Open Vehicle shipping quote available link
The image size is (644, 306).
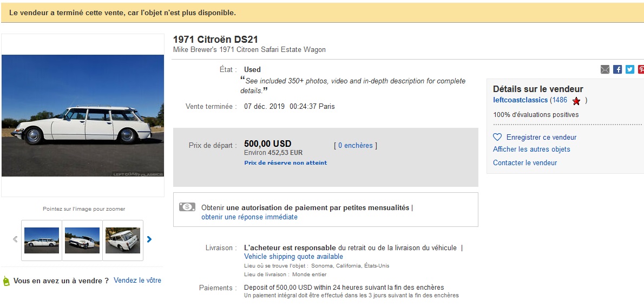pos(293,257)
